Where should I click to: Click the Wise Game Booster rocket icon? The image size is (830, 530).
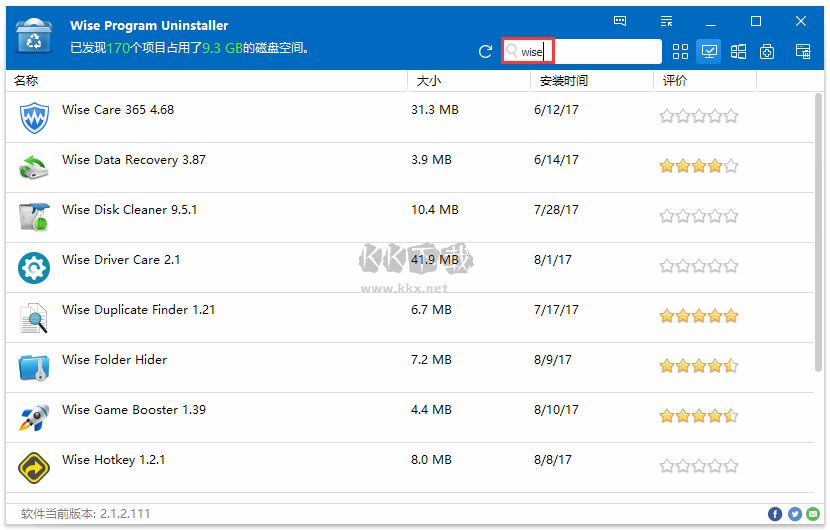34,418
